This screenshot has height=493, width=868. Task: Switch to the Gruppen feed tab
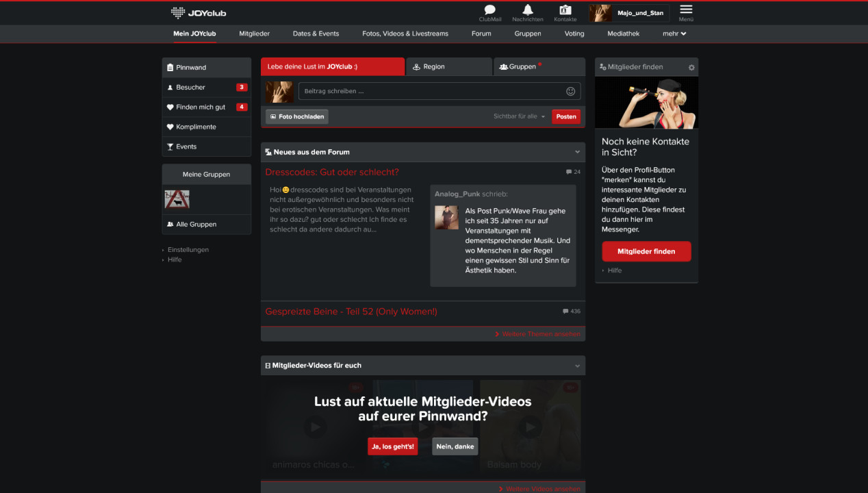(539, 67)
